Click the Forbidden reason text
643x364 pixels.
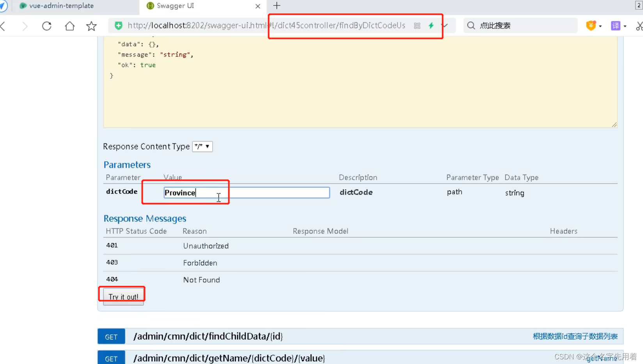click(x=200, y=263)
